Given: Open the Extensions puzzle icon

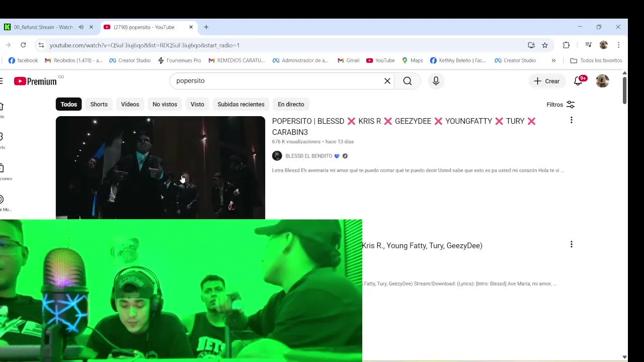Looking at the screenshot, I should (566, 45).
